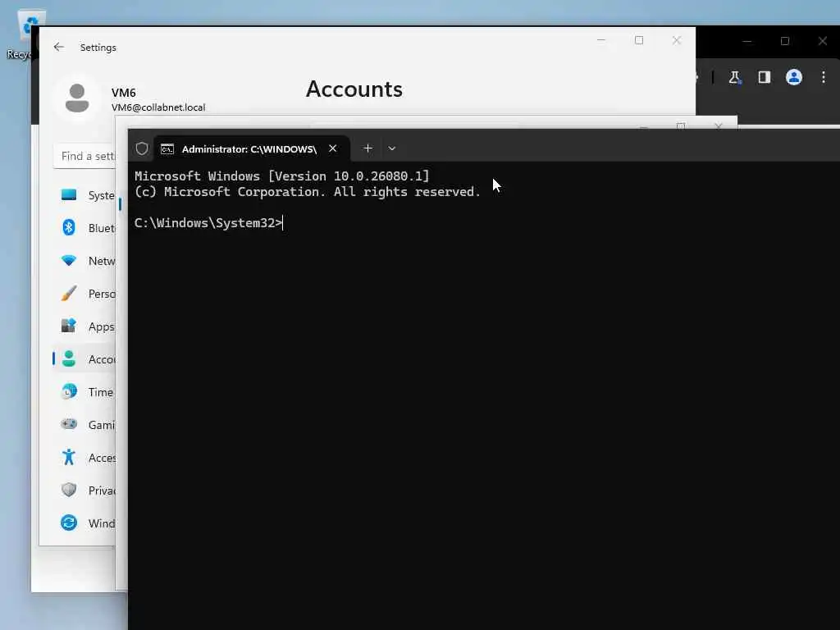Open browser profile avatar
This screenshot has width=840, height=630.
793,77
